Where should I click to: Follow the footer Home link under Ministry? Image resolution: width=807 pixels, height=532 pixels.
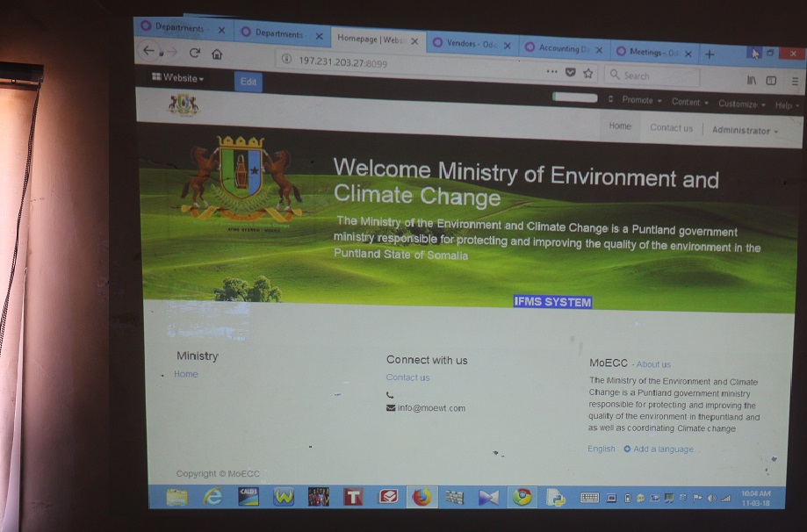click(186, 374)
